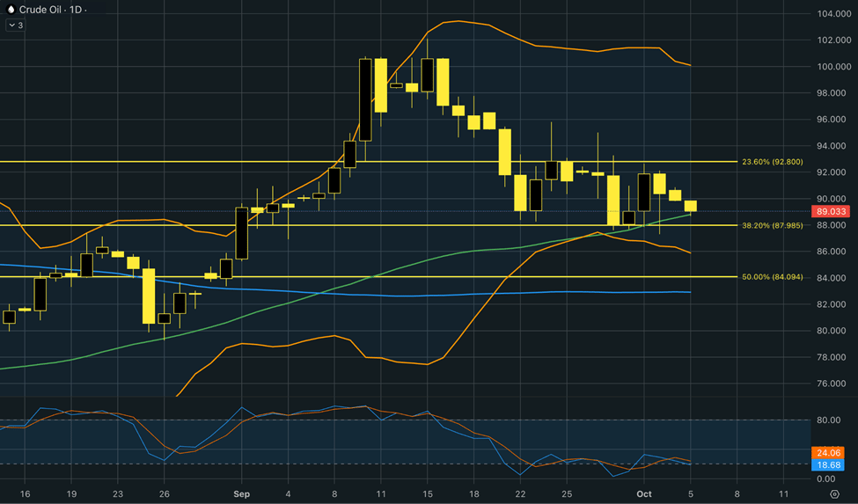Click the Crude Oil symbol drop icon
This screenshot has height=504, width=858.
coord(11,10)
